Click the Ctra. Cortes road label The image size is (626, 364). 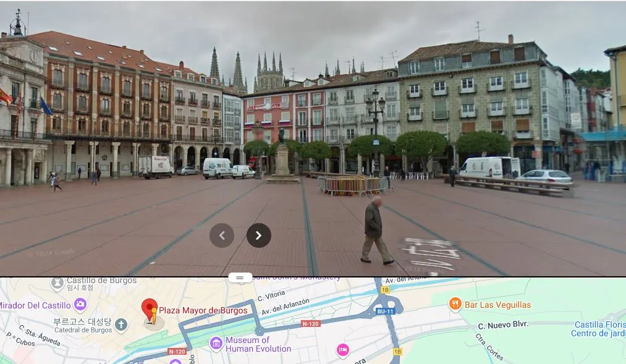coord(489,347)
